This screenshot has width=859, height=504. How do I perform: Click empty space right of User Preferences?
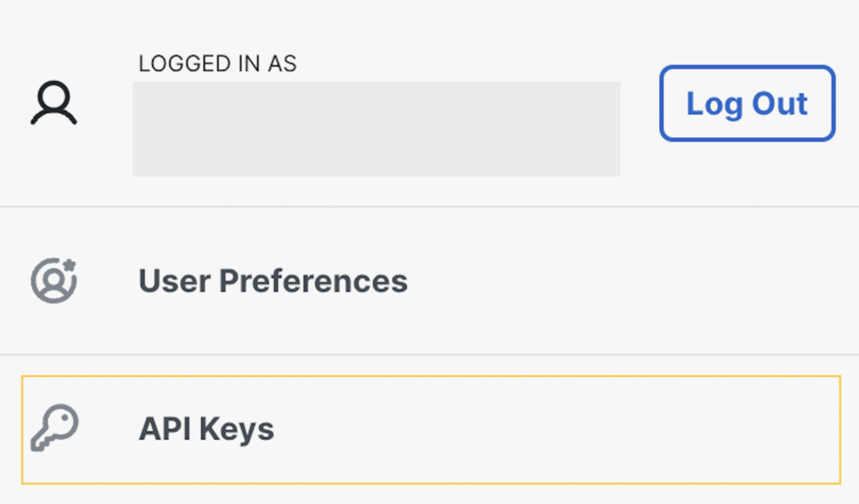click(618, 281)
